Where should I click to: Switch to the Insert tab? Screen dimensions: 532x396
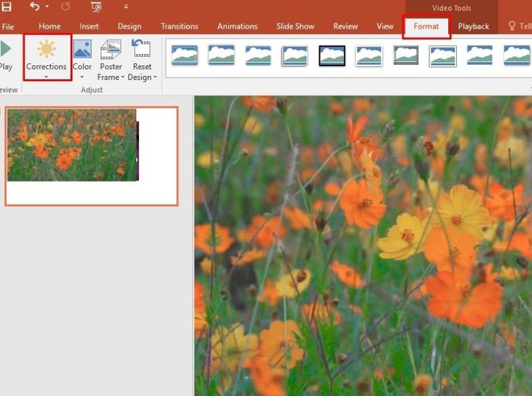coord(89,27)
